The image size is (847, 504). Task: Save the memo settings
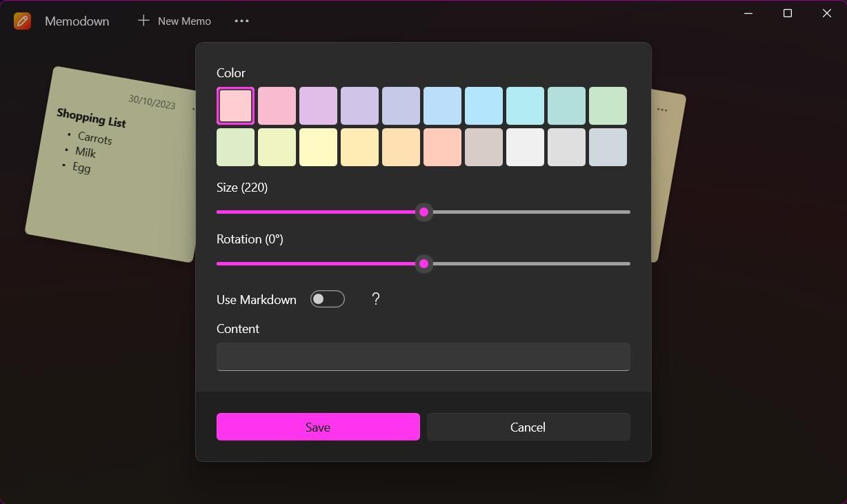point(317,427)
